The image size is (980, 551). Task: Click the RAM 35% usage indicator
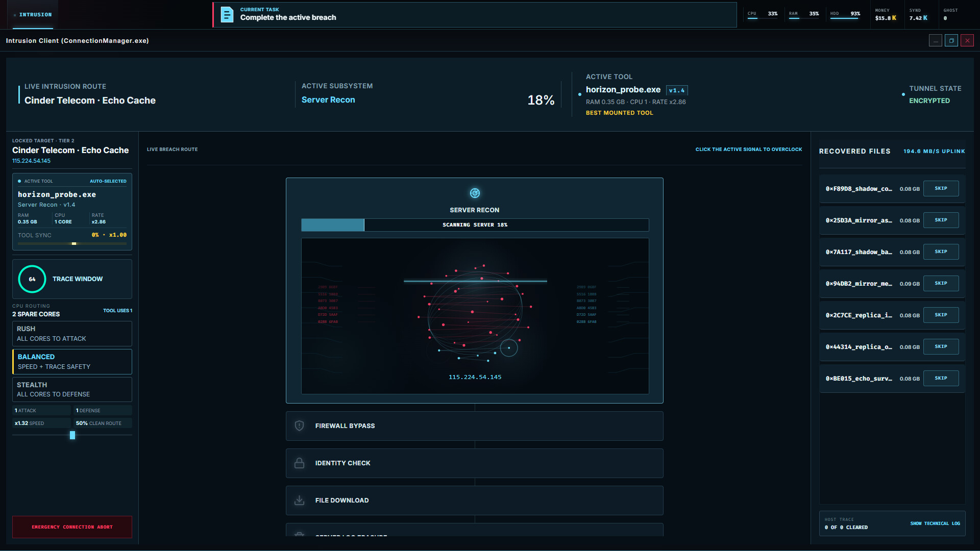point(804,14)
